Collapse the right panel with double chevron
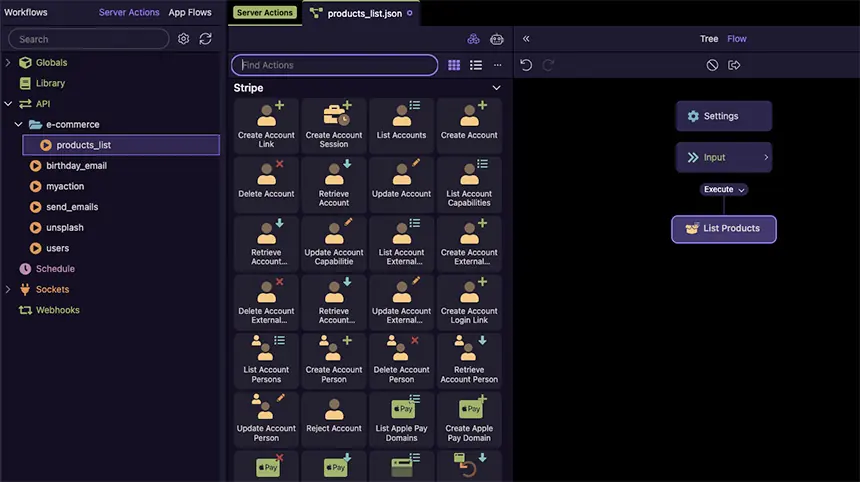Image resolution: width=860 pixels, height=482 pixels. 526,39
